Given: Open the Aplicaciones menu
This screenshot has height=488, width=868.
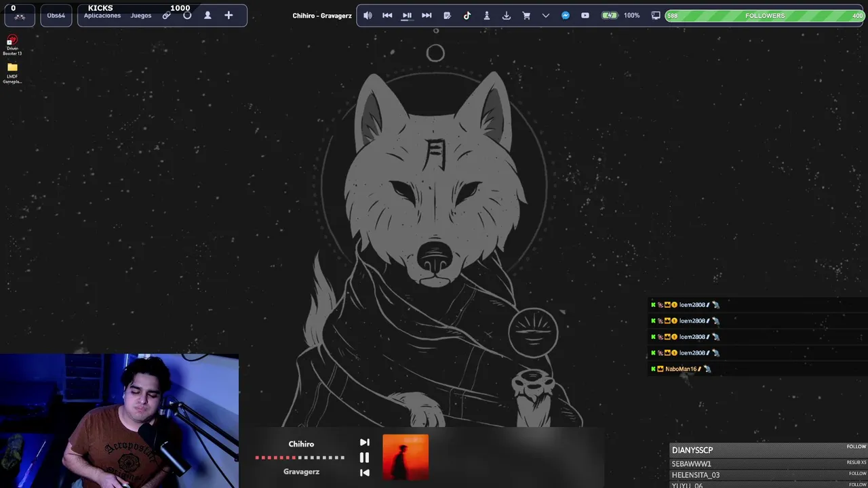Looking at the screenshot, I should coord(102,16).
